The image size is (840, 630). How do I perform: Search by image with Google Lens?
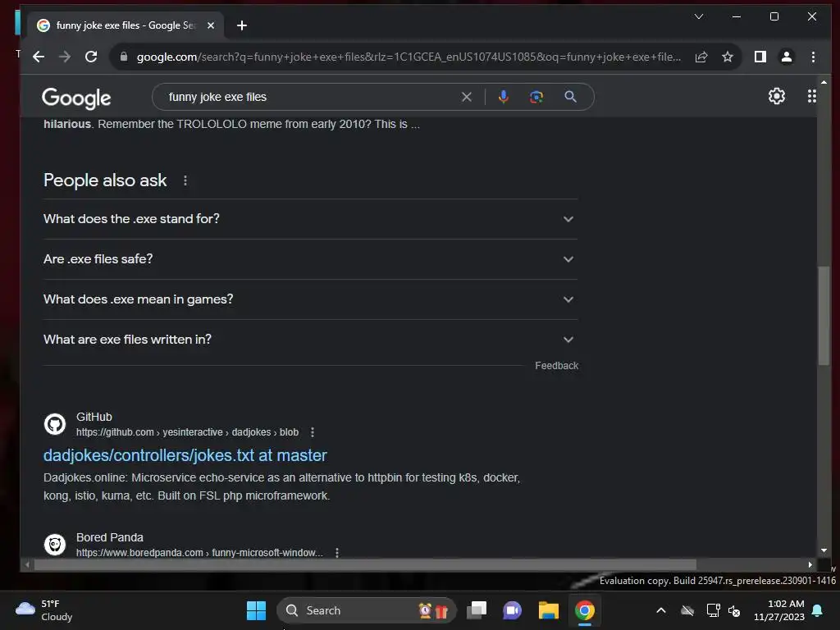536,97
